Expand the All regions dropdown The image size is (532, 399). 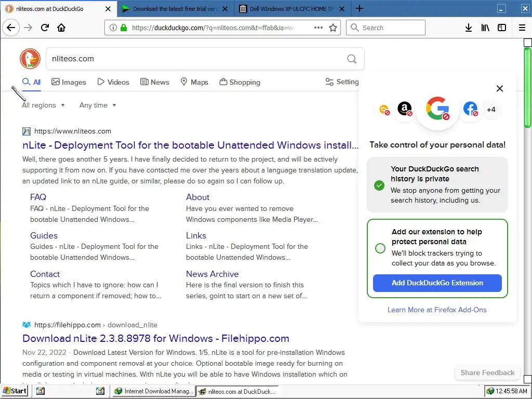coord(44,105)
